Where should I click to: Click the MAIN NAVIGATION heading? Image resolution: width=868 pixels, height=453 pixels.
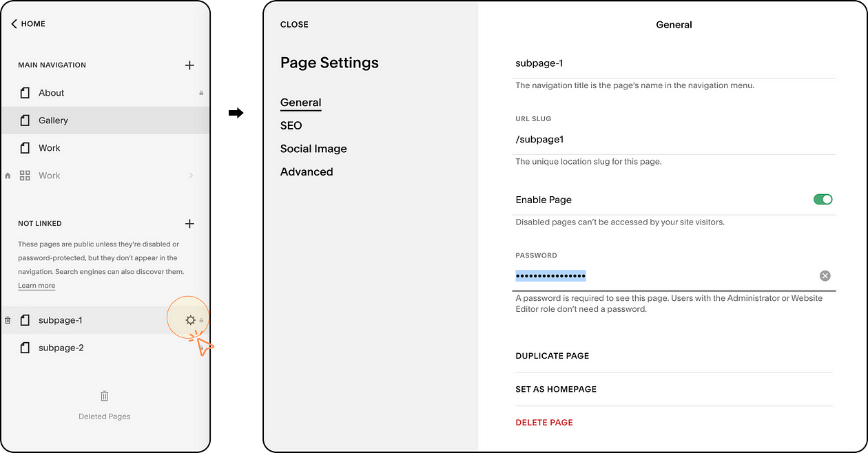tap(52, 65)
